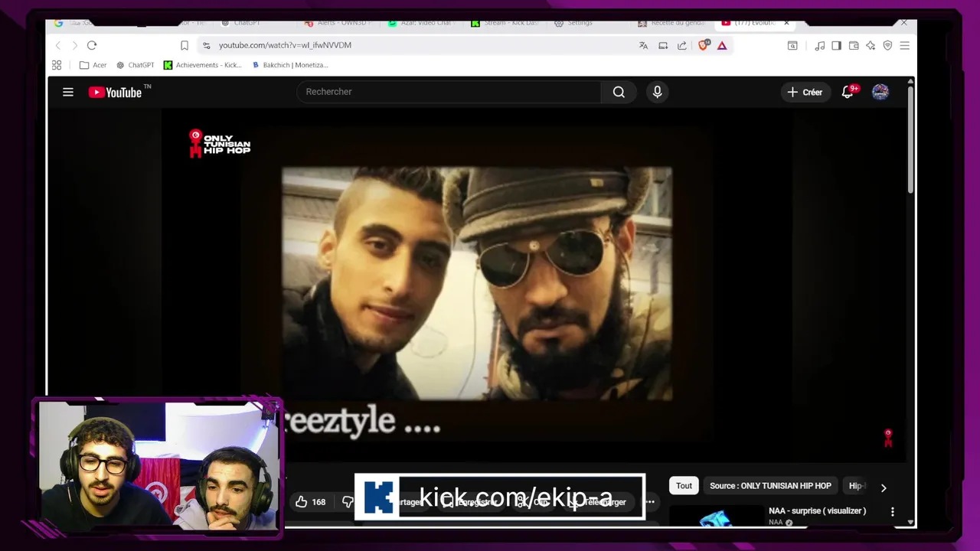Viewport: 980px width, 551px height.
Task: Open the browser main menu icon
Action: pyautogui.click(x=904, y=46)
